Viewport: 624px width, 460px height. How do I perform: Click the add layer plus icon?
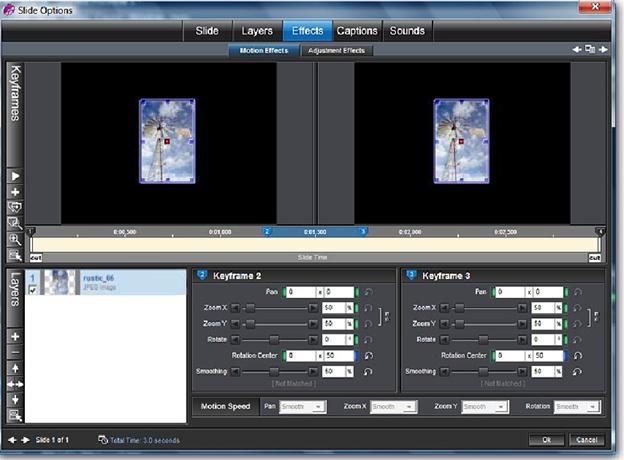click(15, 337)
